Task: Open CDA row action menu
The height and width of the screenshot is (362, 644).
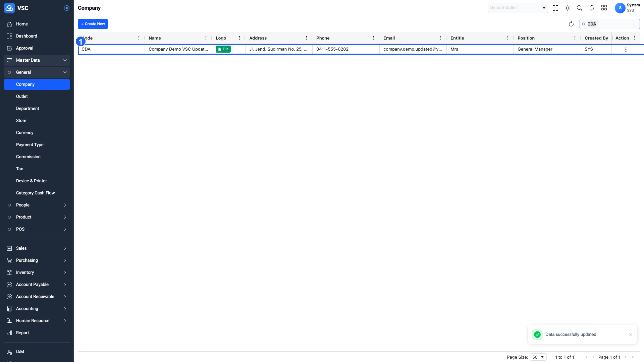Action: click(626, 50)
